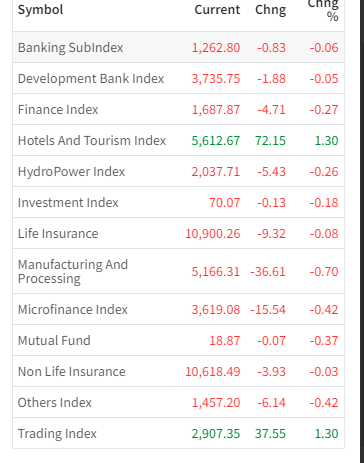Image resolution: width=364 pixels, height=463 pixels.
Task: Sort by Chng % column header
Action: (x=323, y=10)
